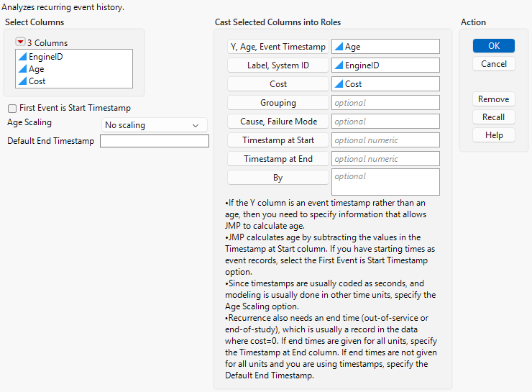
Task: Click the Timestamp at Start button
Action: coord(278,140)
